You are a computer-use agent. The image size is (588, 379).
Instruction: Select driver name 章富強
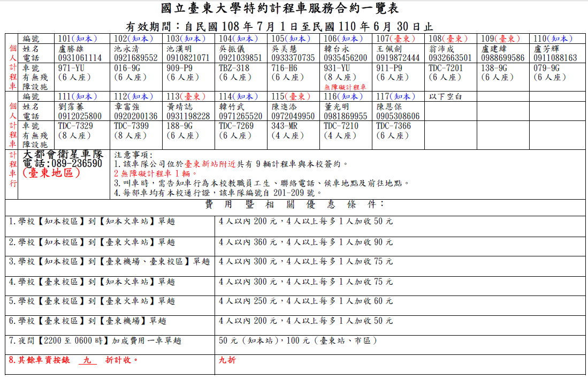tap(126, 107)
